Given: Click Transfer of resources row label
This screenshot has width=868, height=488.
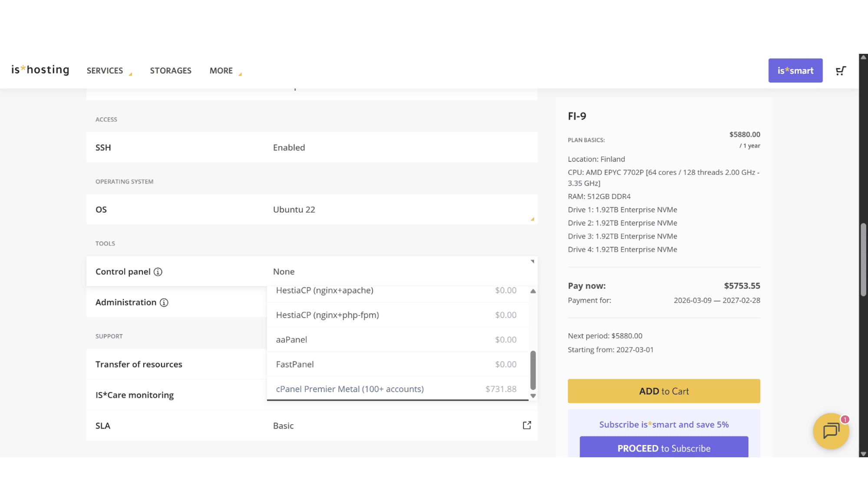Looking at the screenshot, I should [x=139, y=364].
